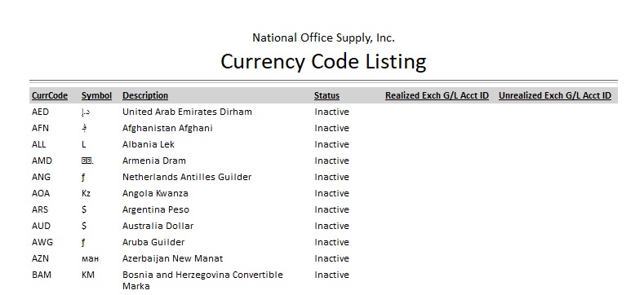
Task: Select the AED currency code
Action: pyautogui.click(x=40, y=112)
